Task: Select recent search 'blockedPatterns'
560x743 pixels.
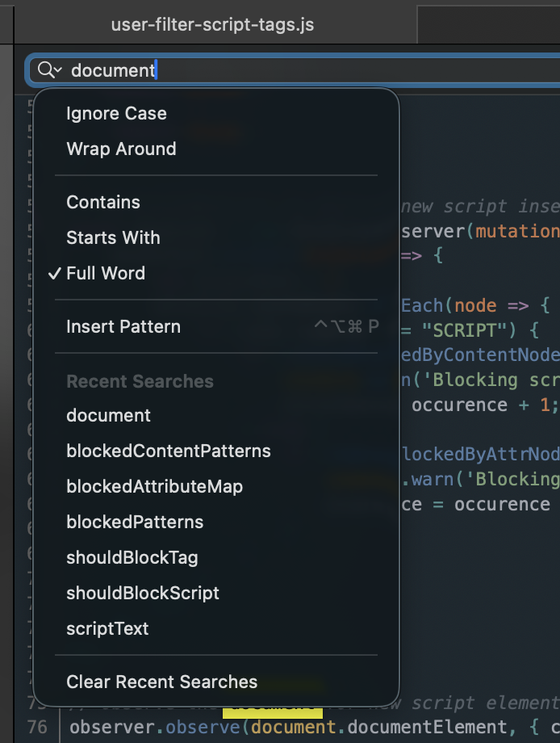Action: [135, 522]
